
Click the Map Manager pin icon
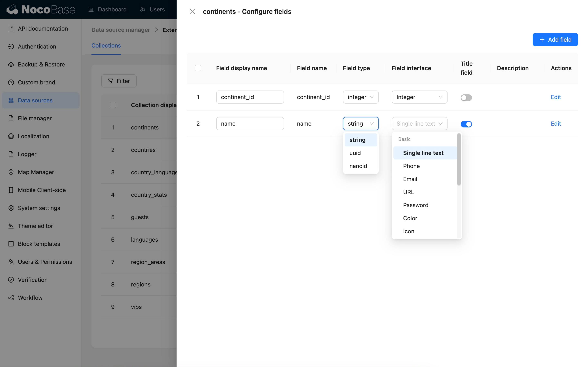[x=11, y=172]
